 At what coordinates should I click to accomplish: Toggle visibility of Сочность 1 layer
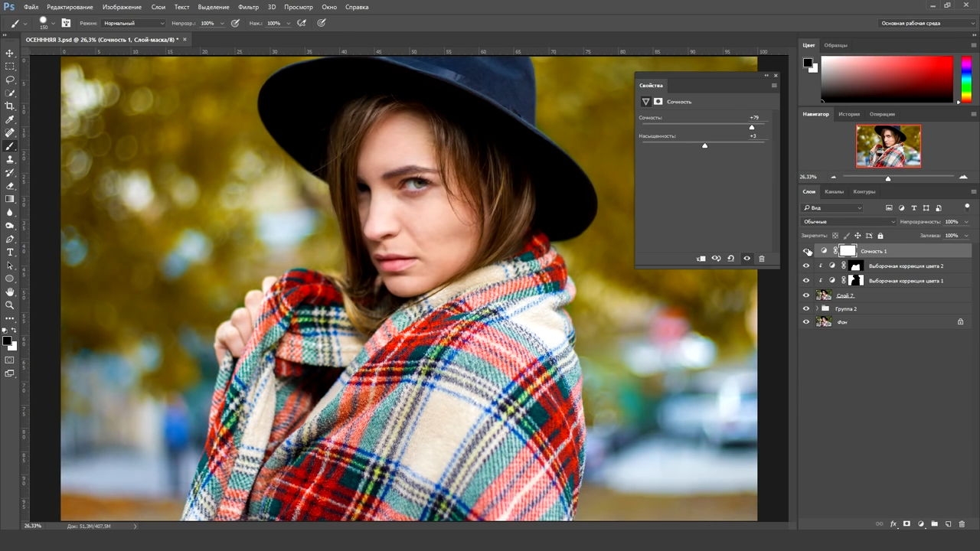[x=806, y=251]
